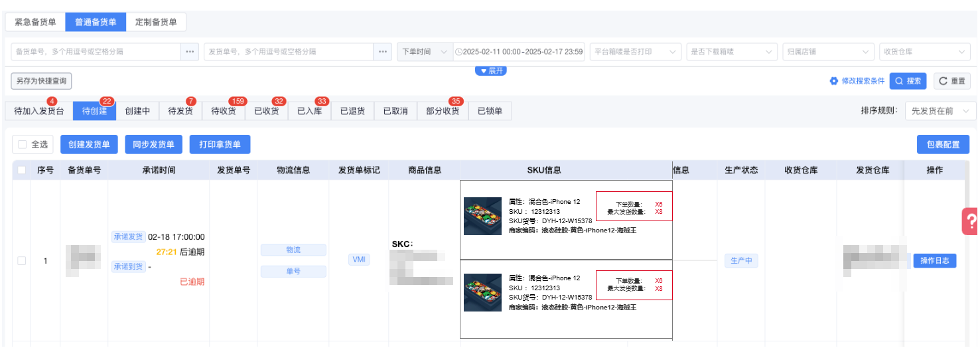
Task: Select the 已退货 status tab
Action: [353, 111]
